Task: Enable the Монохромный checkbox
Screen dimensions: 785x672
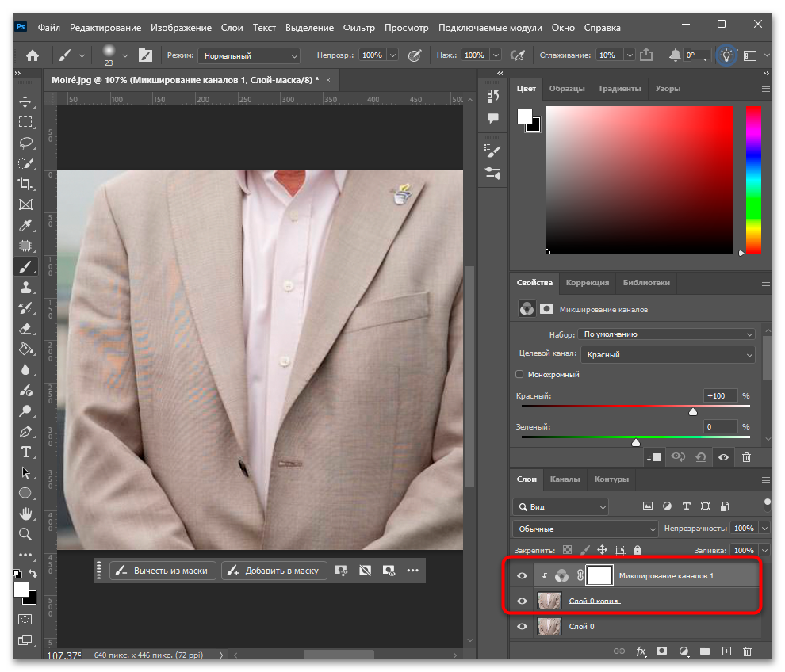Action: click(x=519, y=374)
